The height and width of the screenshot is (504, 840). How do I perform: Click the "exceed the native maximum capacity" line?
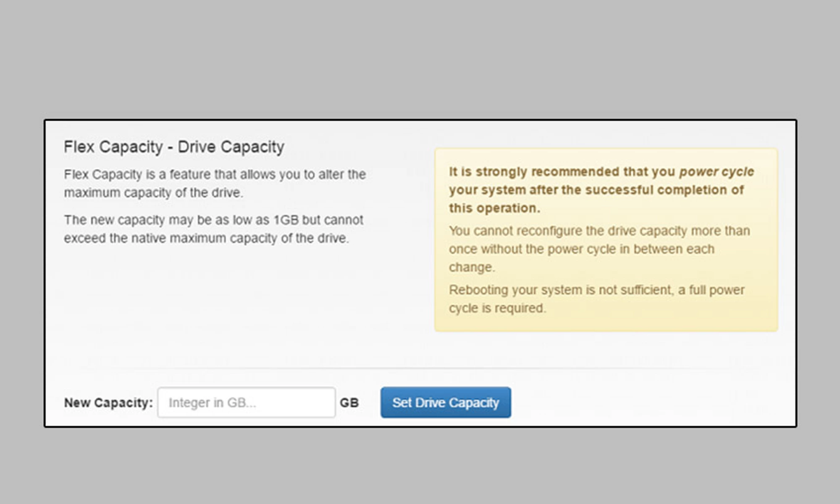[x=206, y=238]
